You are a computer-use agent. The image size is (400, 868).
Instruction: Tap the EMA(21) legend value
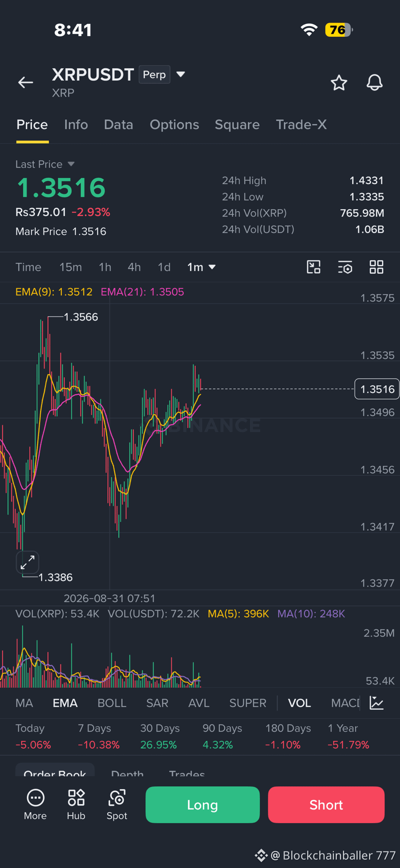pos(142,292)
